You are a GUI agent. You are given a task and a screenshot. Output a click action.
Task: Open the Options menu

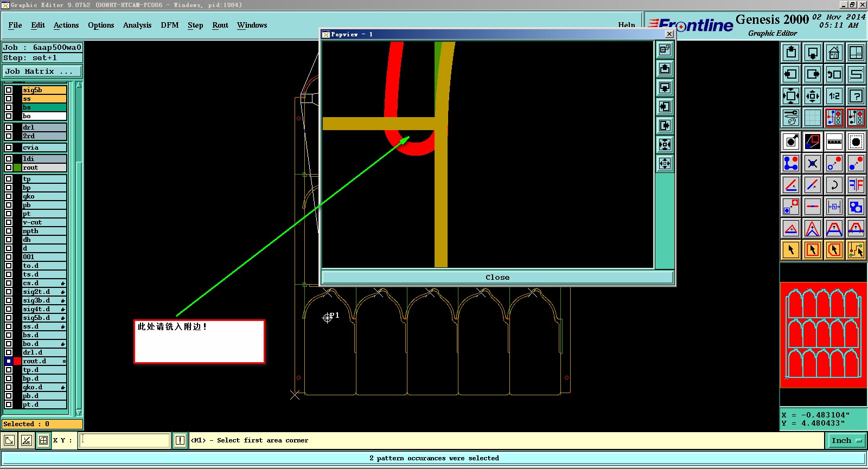click(101, 25)
